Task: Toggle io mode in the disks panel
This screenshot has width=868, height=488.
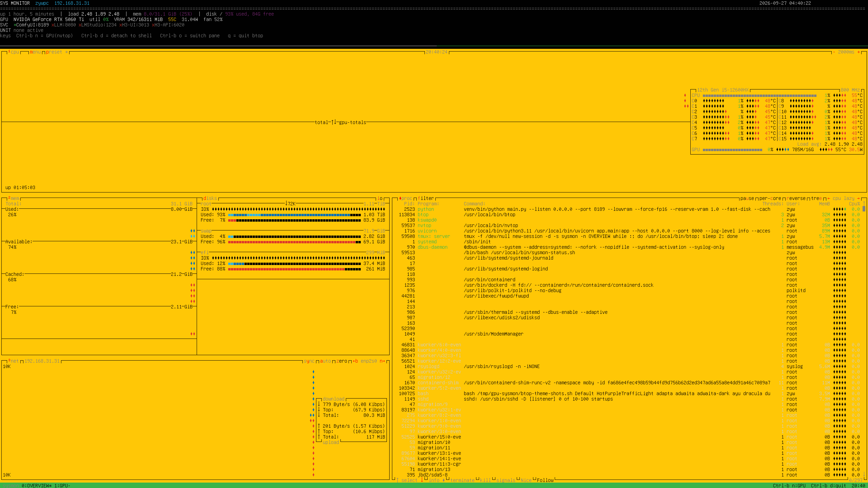Action: [380, 198]
